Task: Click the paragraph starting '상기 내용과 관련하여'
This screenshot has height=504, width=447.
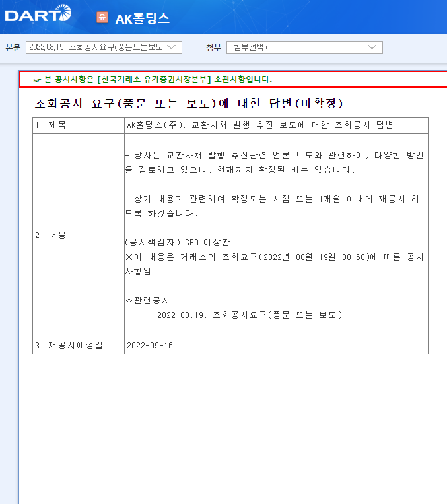Action: tap(273, 206)
